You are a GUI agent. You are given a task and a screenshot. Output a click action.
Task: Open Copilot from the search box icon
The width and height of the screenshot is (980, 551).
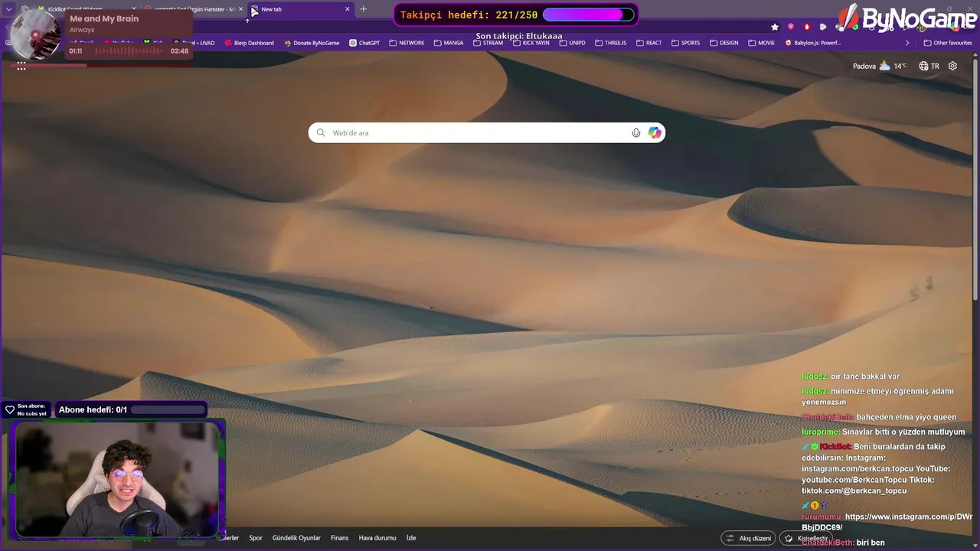point(655,132)
